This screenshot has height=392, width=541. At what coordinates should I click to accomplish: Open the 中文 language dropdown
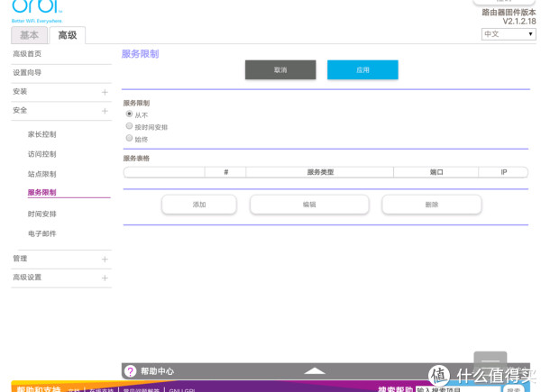[509, 33]
